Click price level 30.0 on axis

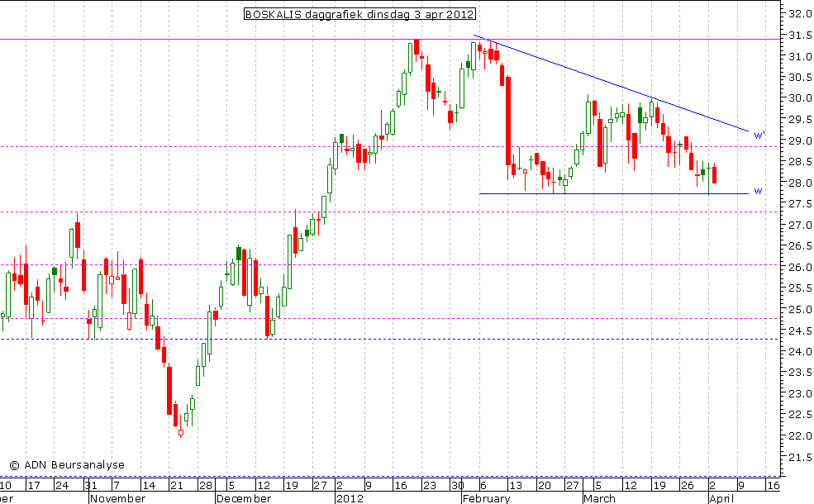point(800,98)
